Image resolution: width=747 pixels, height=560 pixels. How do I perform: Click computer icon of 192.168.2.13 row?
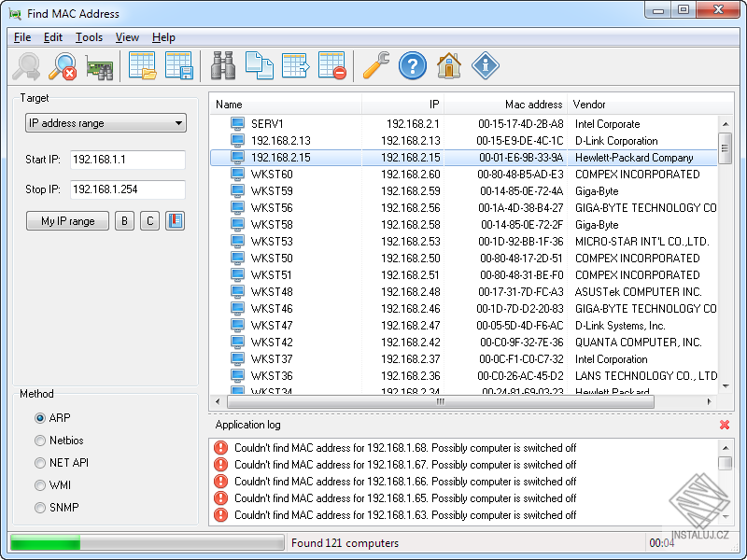click(237, 141)
